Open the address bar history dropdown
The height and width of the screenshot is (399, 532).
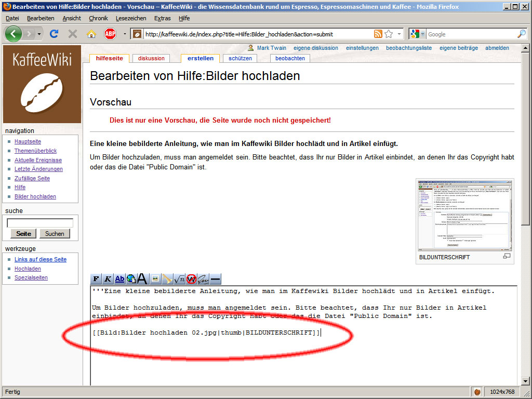(400, 34)
